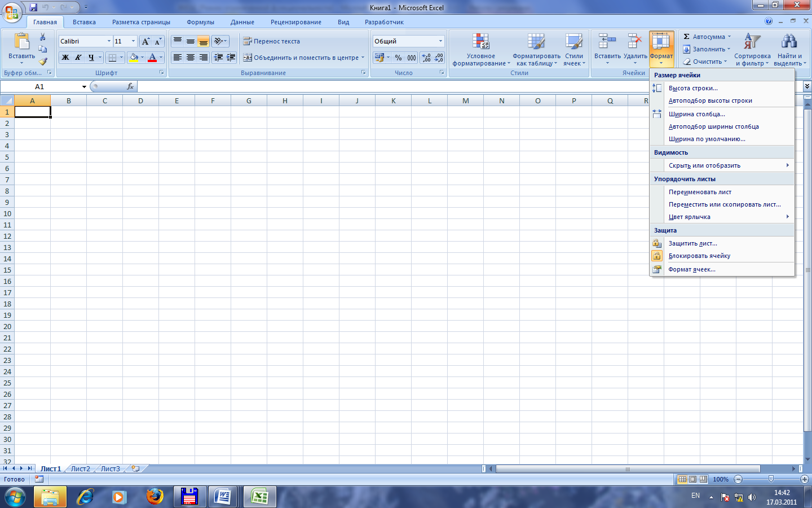Open the Calibri font name dropdown
Image resolution: width=812 pixels, height=508 pixels.
(x=109, y=41)
